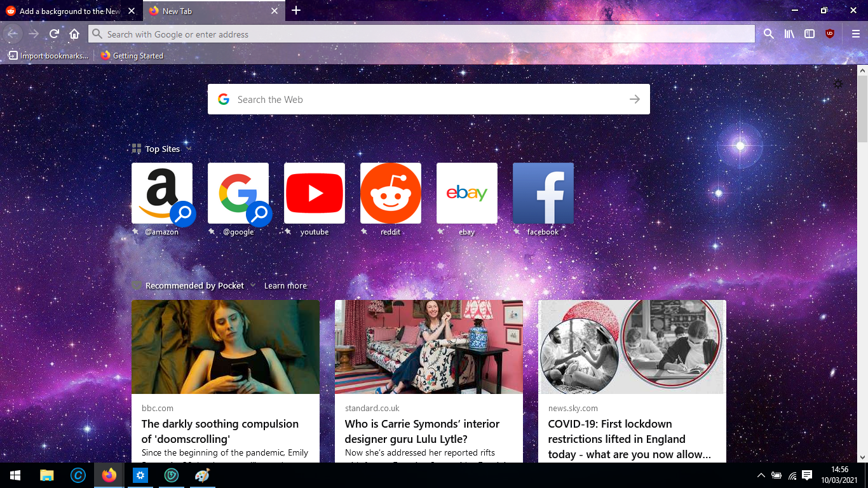
Task: Open the Library bookshelf icon
Action: coord(789,34)
